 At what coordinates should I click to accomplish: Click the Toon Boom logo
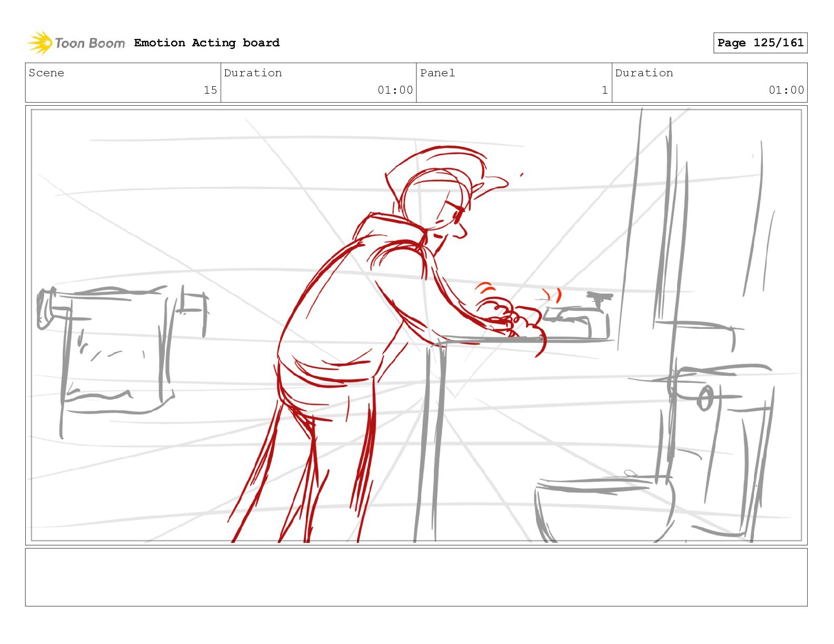[x=76, y=43]
